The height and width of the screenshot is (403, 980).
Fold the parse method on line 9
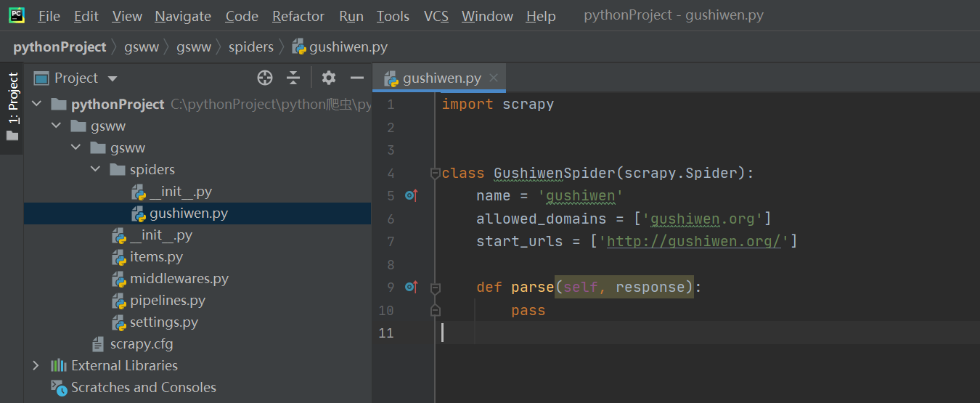436,288
